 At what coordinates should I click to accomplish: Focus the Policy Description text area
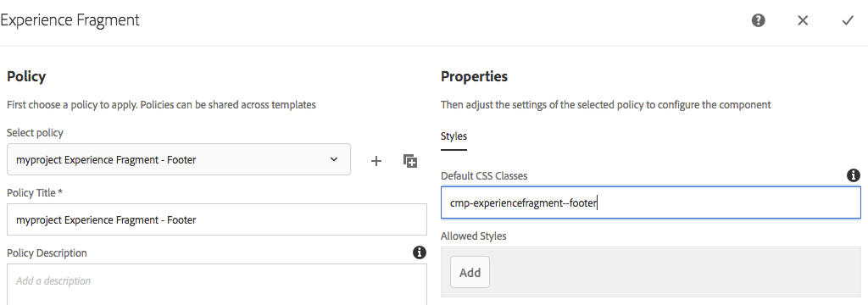217,285
